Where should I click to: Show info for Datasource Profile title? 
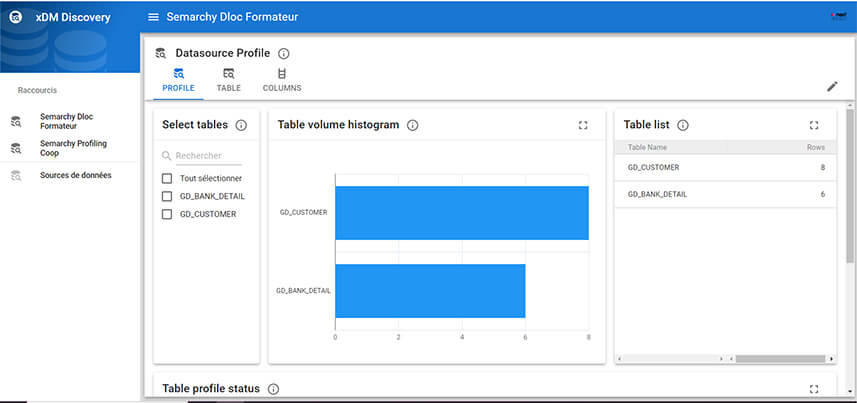(x=284, y=53)
